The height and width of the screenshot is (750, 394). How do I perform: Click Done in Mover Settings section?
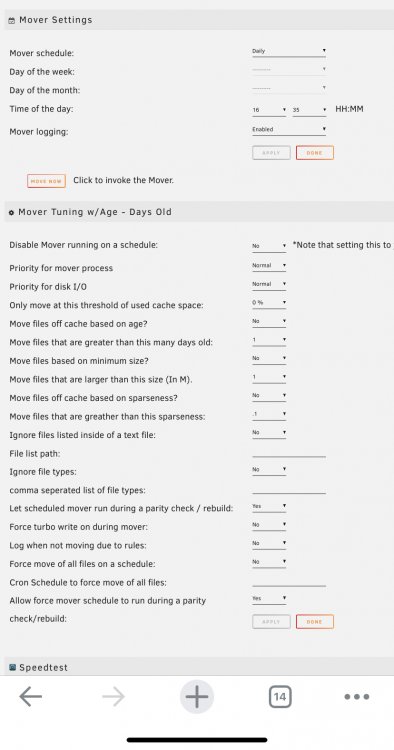click(315, 153)
